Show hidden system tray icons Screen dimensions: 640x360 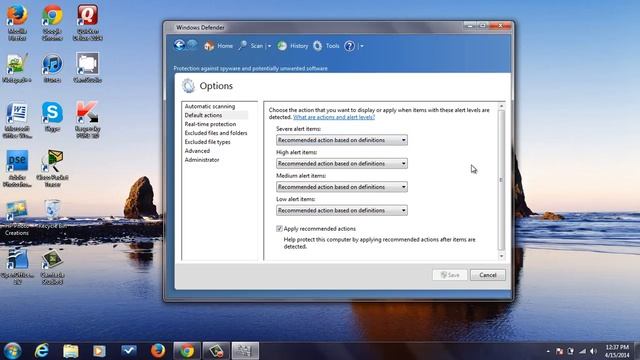point(548,351)
